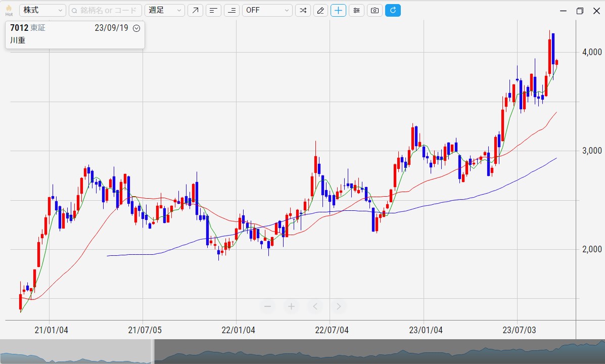Viewport: 605px width, 364px height.
Task: Take a chart snapshot with camera icon
Action: click(375, 10)
